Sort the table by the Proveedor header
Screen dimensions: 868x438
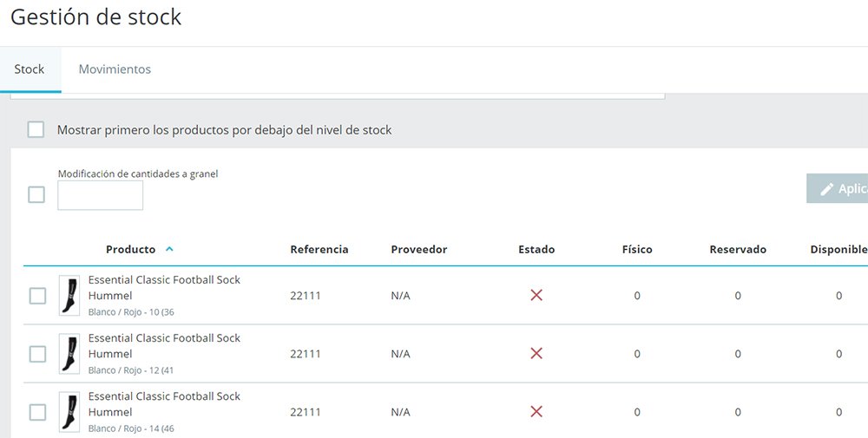point(419,250)
